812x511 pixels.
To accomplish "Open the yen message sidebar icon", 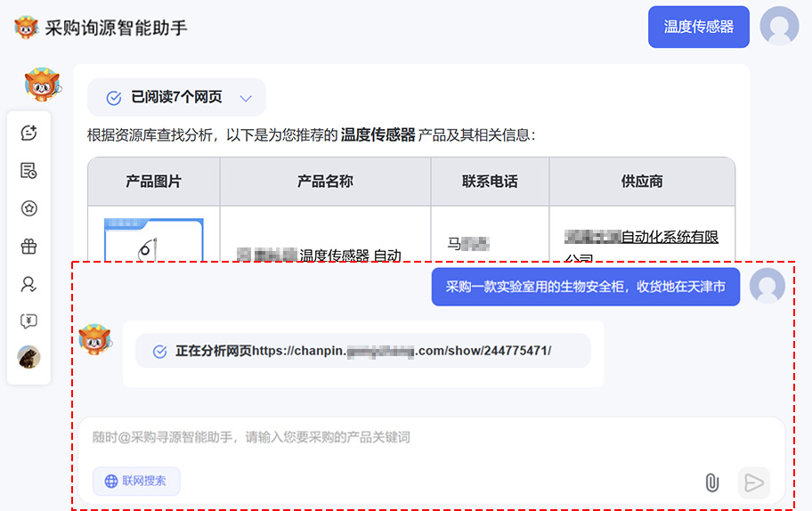I will (28, 321).
